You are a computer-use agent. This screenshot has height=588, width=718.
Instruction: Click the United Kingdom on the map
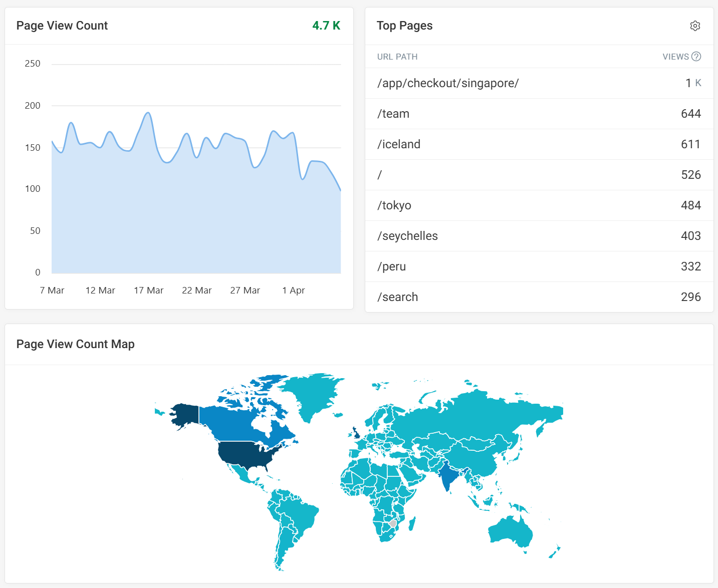point(356,432)
